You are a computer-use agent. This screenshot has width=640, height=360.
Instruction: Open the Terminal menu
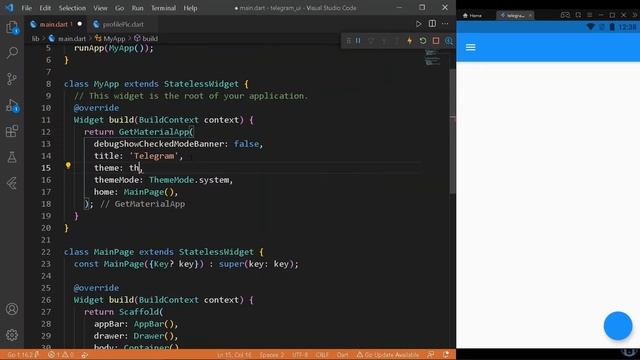163,8
